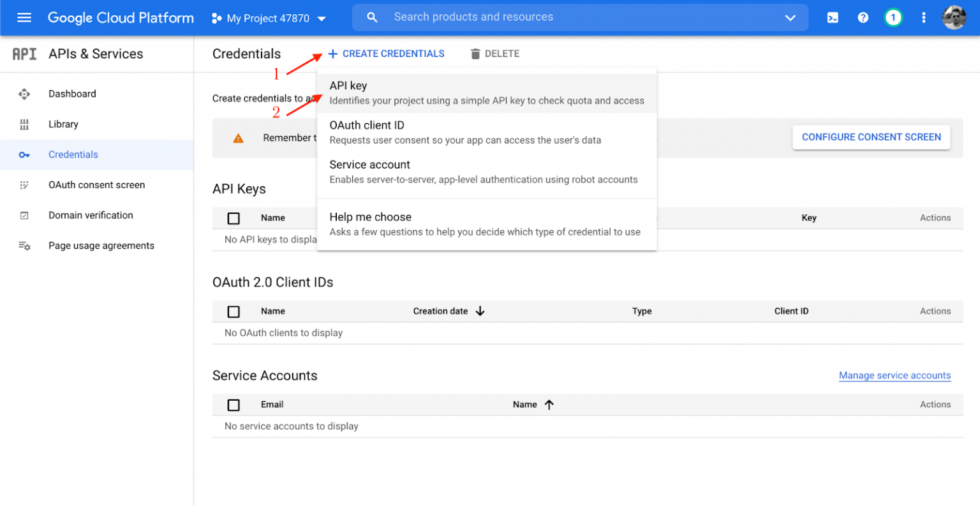Open Manage service accounts link
980x506 pixels.
coord(895,376)
